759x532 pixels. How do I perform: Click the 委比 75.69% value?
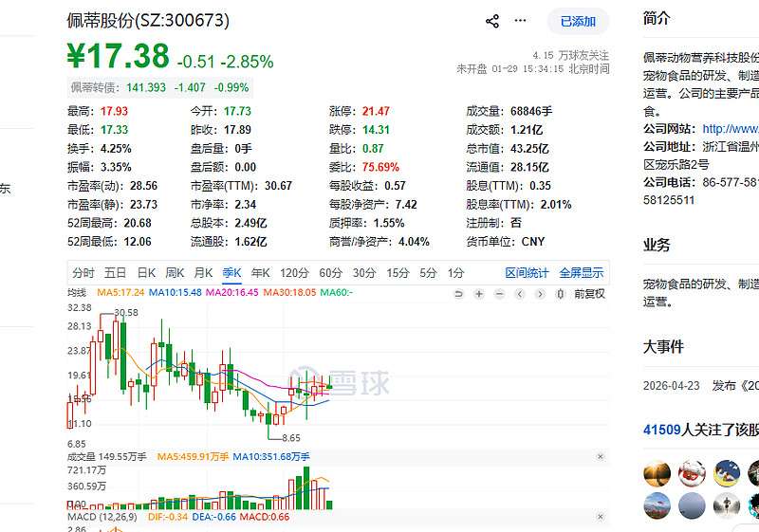coord(380,167)
